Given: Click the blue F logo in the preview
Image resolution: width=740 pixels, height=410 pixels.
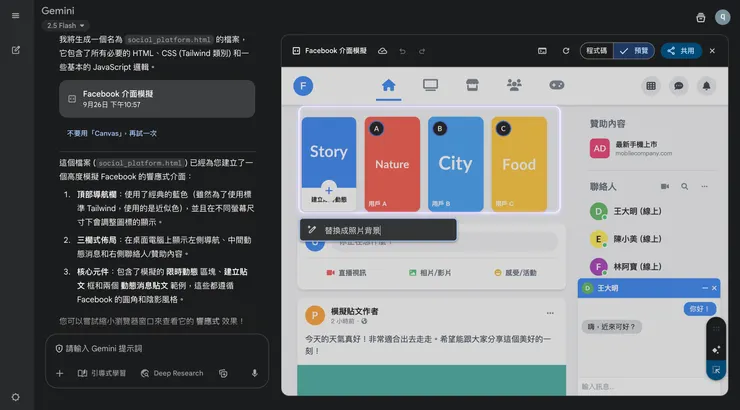Looking at the screenshot, I should (303, 86).
